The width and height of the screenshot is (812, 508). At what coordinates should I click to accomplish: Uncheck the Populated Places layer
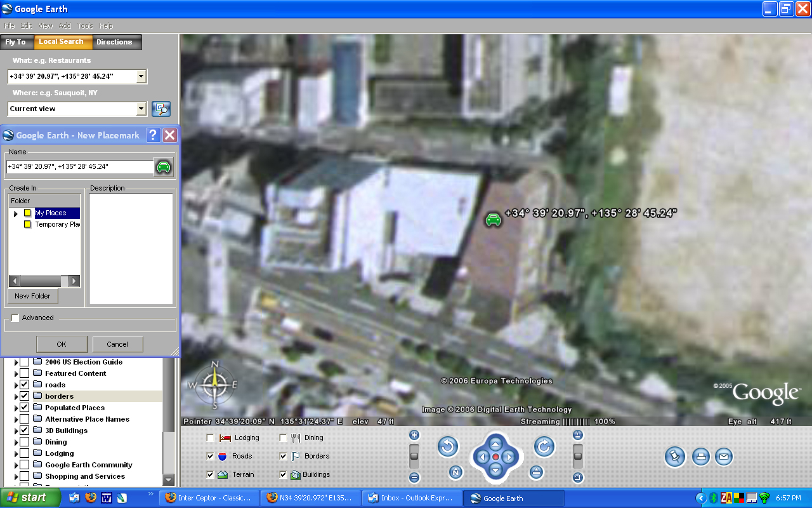pyautogui.click(x=24, y=408)
